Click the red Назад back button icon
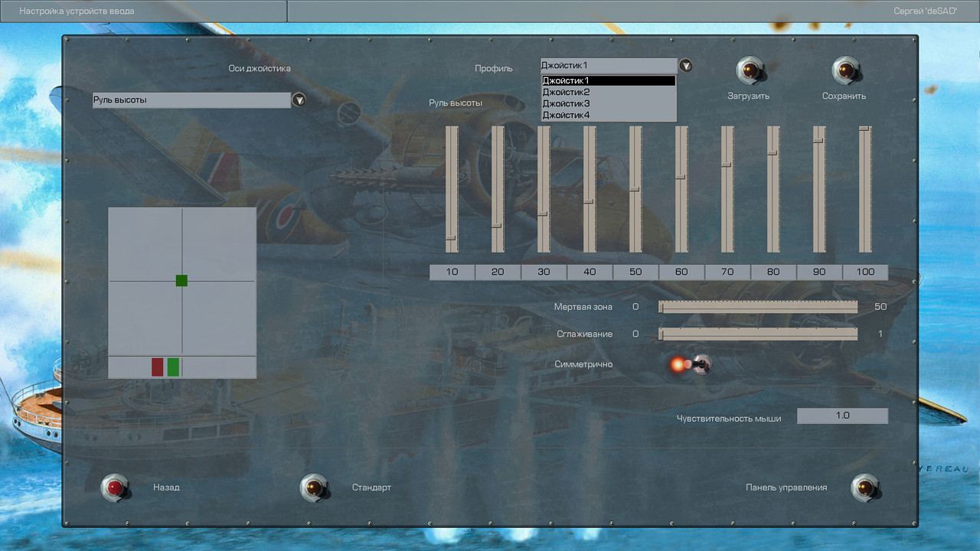Image resolution: width=980 pixels, height=551 pixels. (x=116, y=487)
